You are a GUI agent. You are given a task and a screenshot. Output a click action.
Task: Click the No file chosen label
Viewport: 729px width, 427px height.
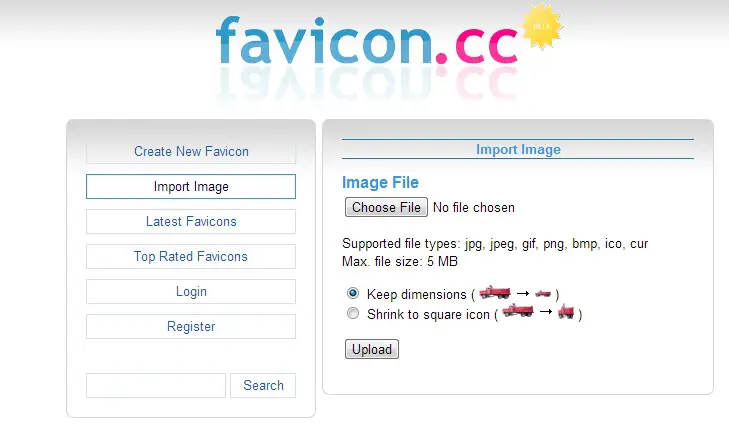[x=474, y=207]
